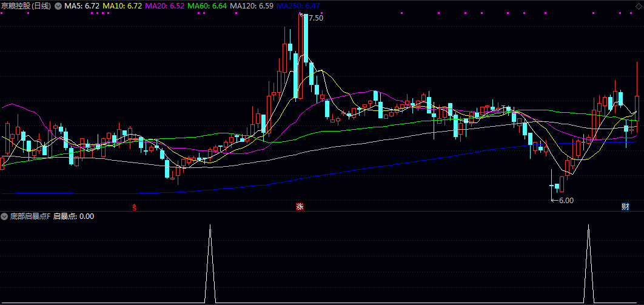Click the 启爆点: 0.00 value readout
Viewport: 644px width, 305px height.
(x=74, y=216)
